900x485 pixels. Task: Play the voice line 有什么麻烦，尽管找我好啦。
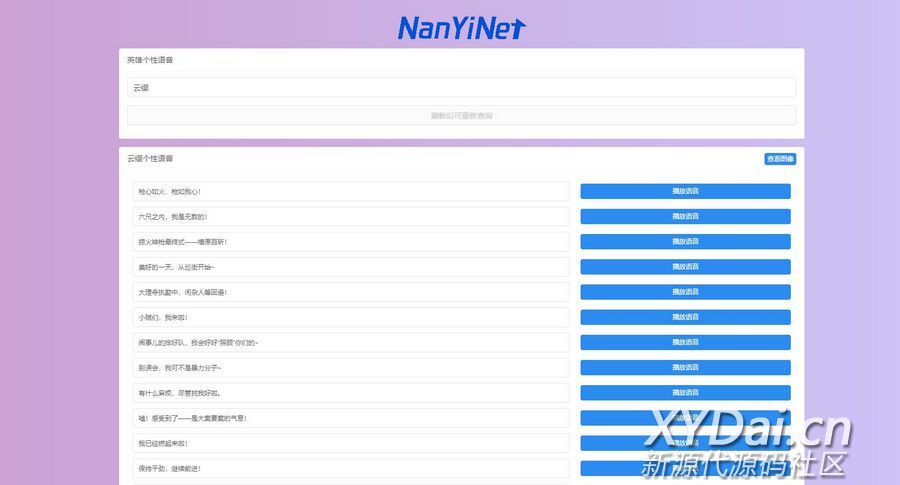click(685, 393)
